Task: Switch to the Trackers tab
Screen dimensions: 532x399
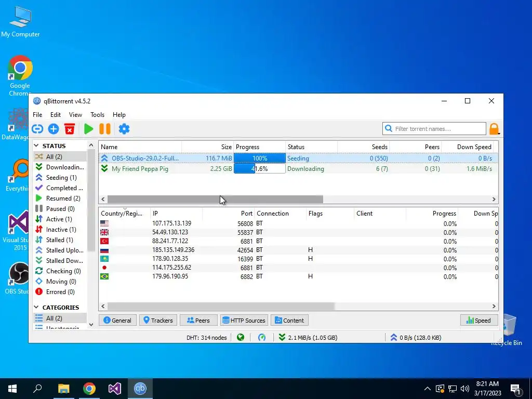Action: pyautogui.click(x=158, y=320)
